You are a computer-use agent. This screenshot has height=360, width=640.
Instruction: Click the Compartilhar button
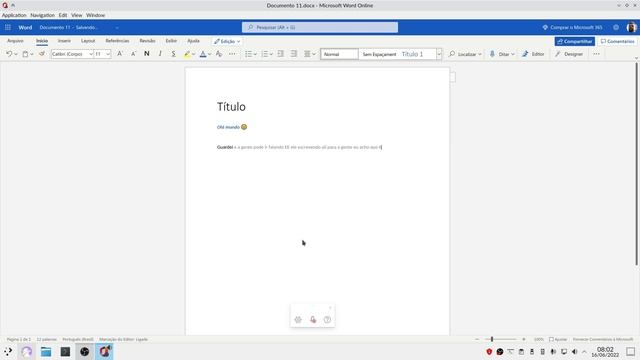click(574, 41)
